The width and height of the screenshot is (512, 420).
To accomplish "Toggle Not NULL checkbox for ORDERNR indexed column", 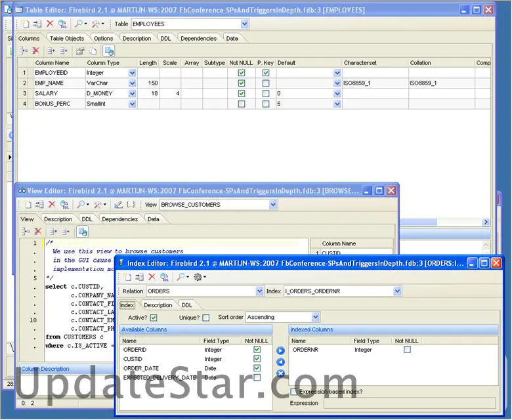I will [x=407, y=350].
